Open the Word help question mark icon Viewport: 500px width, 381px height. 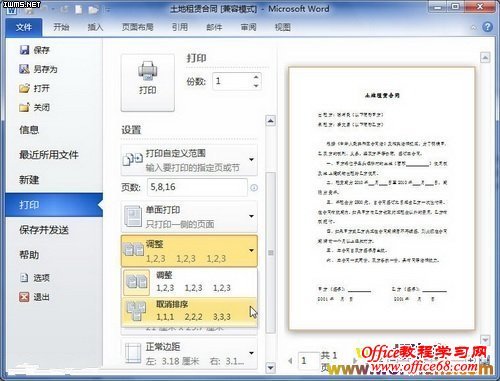pyautogui.click(x=487, y=27)
